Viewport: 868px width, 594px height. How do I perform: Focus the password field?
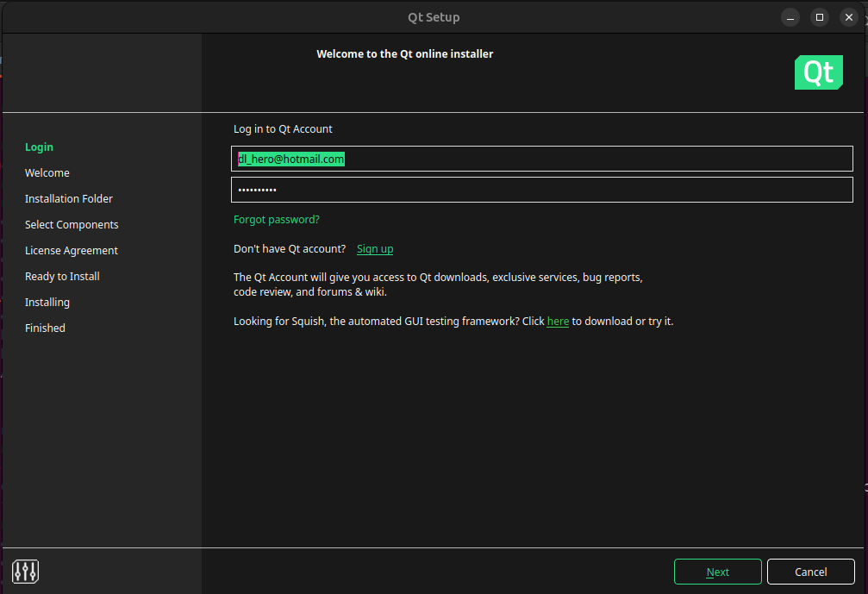[x=542, y=190]
